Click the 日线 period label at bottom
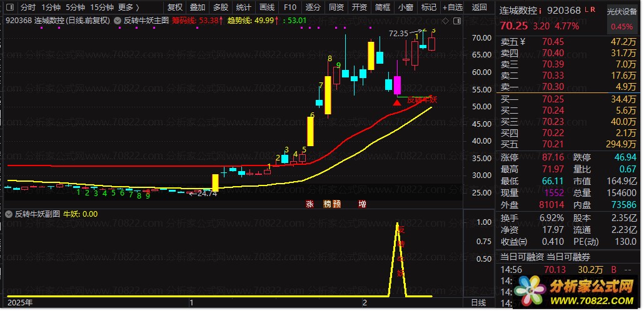Viewport: 644px width, 311px height. pos(478,303)
